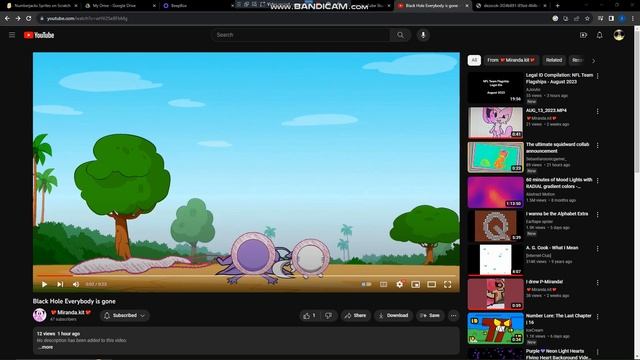Image resolution: width=640 pixels, height=360 pixels.
Task: Mute the video volume
Action: [76, 284]
